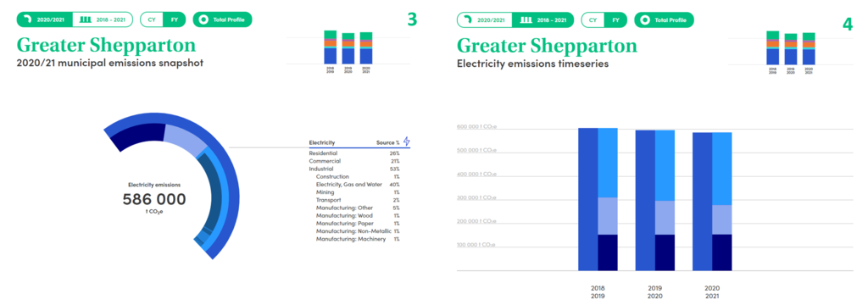Choose CY calendar year in left panel
This screenshot has width=868, height=305.
(152, 19)
